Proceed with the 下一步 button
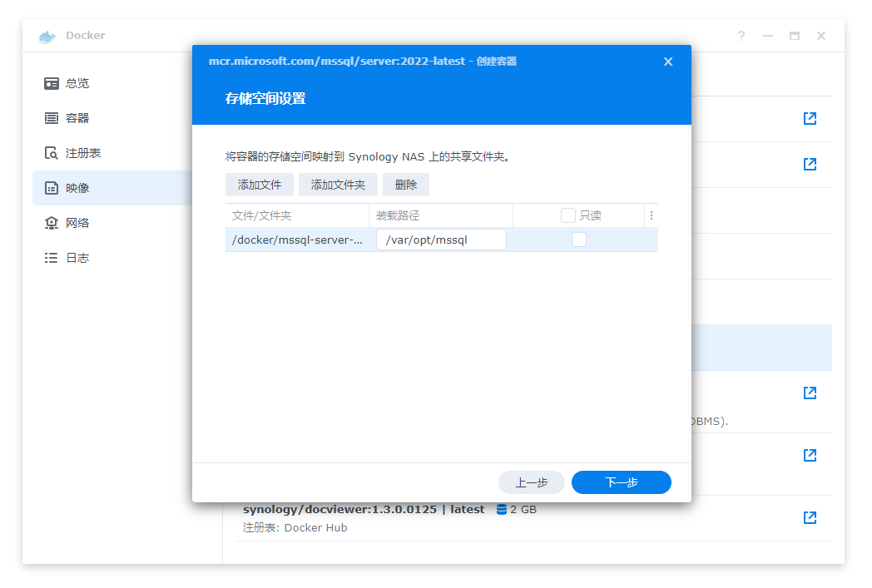The width and height of the screenshot is (872, 588). pyautogui.click(x=622, y=482)
